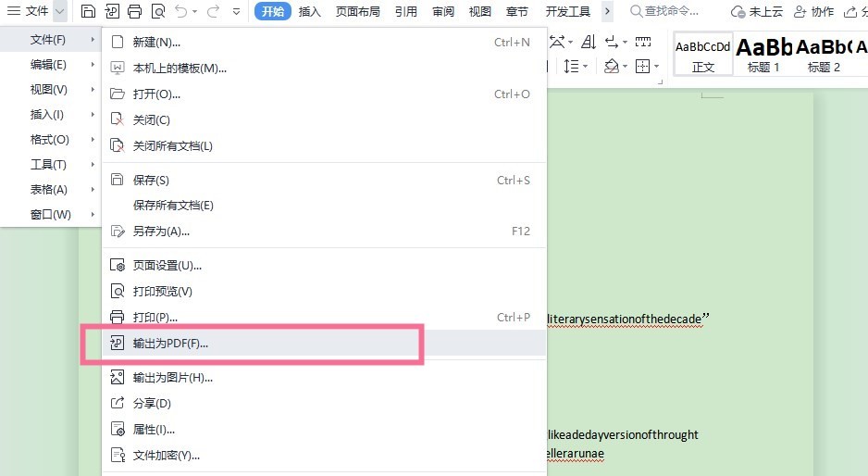Click the borders grid icon
The width and height of the screenshot is (868, 476).
point(643,67)
